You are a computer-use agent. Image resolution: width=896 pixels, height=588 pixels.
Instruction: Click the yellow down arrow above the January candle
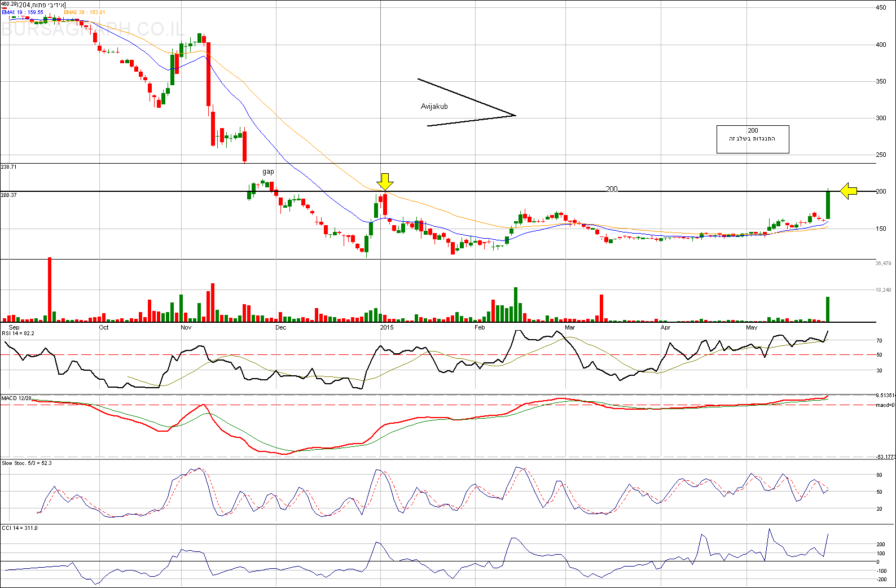(385, 182)
